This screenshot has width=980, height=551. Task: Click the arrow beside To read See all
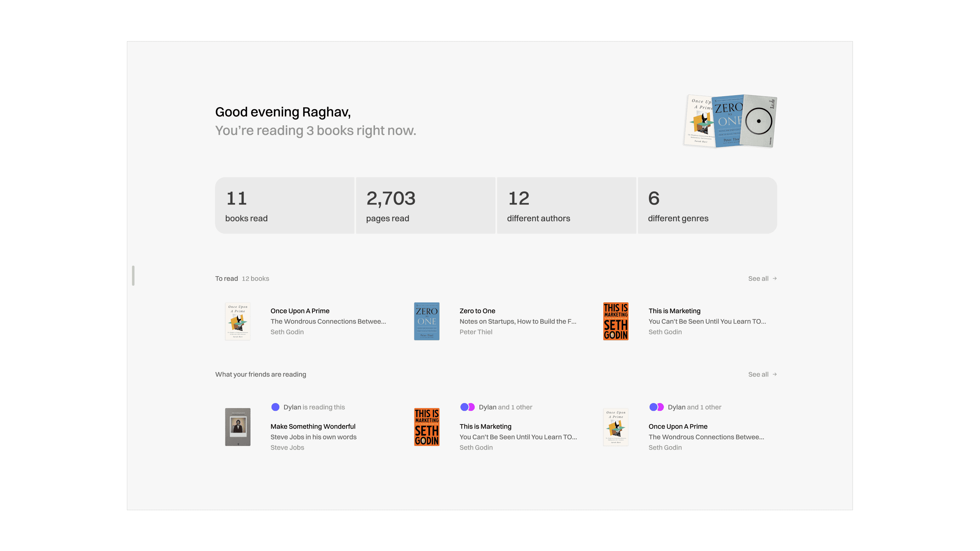774,278
